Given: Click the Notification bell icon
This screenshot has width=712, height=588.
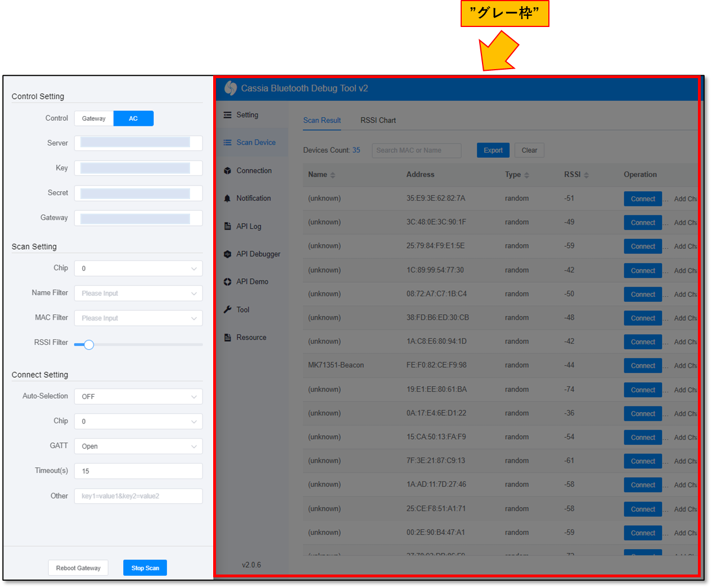Looking at the screenshot, I should point(227,198).
